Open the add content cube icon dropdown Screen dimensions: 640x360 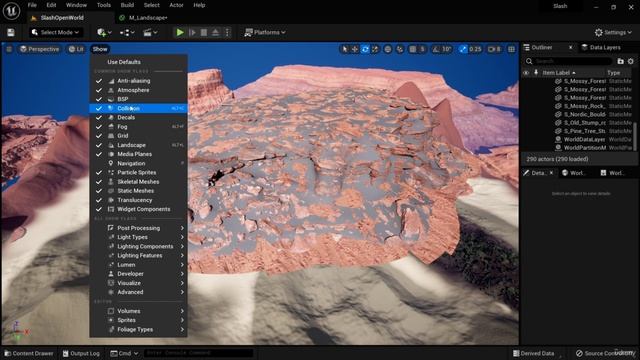coord(104,32)
